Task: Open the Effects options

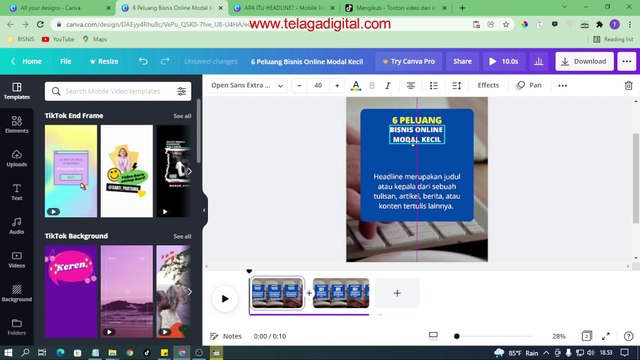Action: (x=488, y=85)
